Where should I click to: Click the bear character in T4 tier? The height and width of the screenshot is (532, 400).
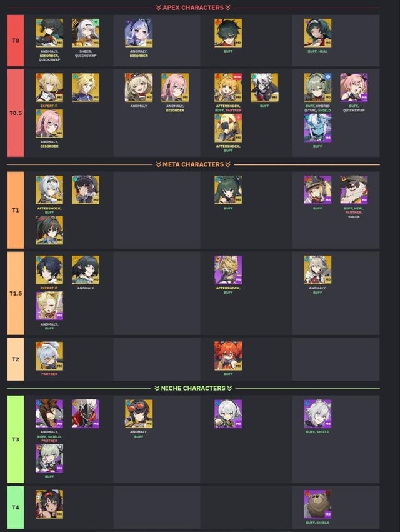pyautogui.click(x=317, y=504)
